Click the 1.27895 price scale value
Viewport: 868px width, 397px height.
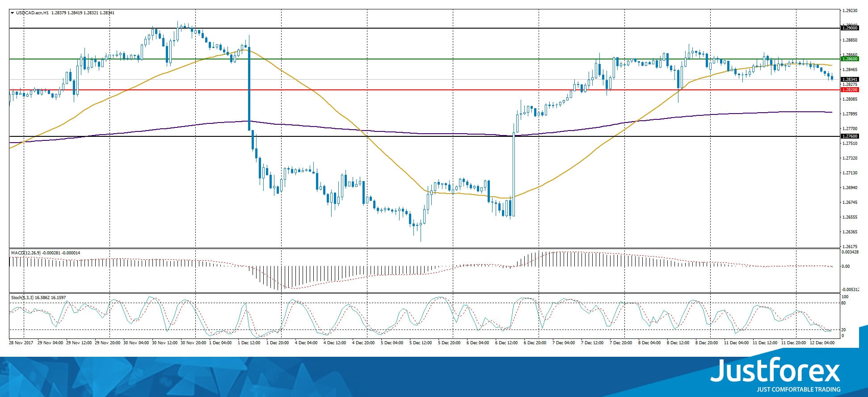pos(850,114)
